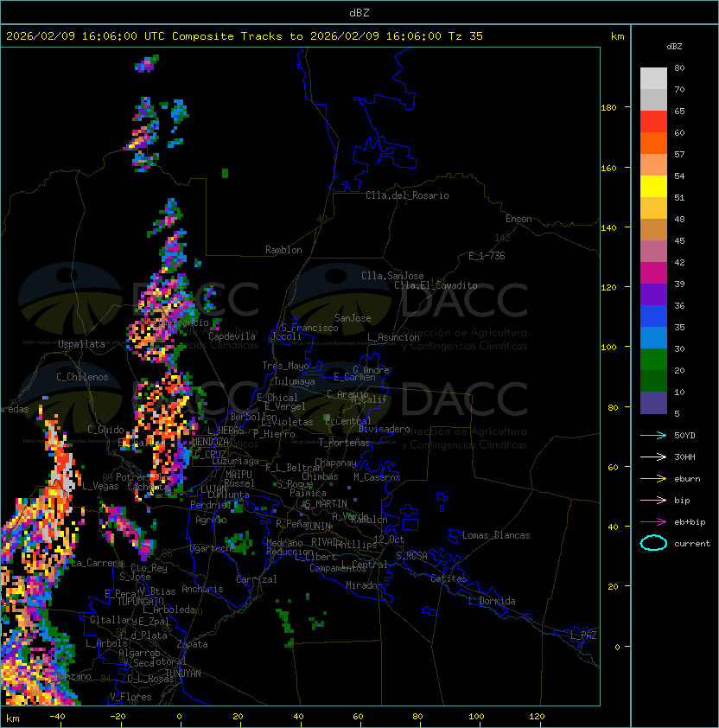
Task: Click the Anchoris map label
Action: 202,589
